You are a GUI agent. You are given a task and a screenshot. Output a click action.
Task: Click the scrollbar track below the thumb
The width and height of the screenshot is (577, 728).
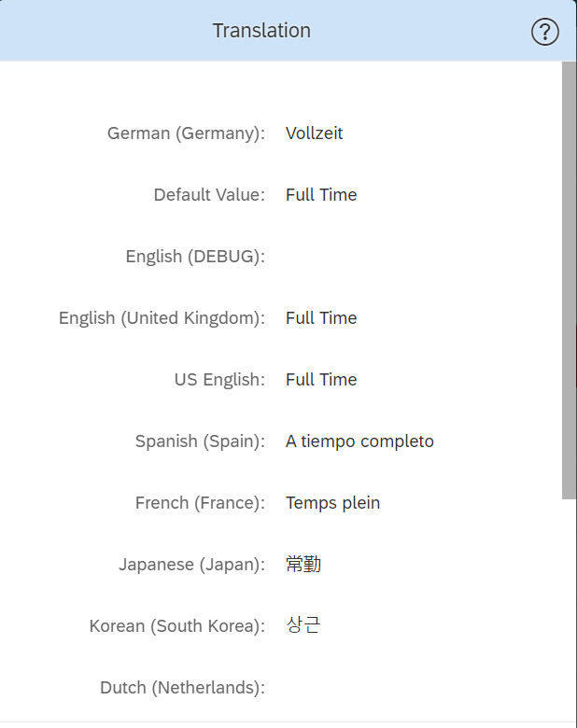(x=569, y=609)
